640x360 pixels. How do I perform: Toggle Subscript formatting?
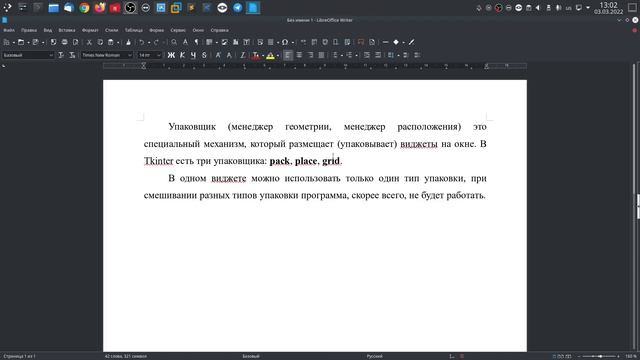tap(229, 55)
